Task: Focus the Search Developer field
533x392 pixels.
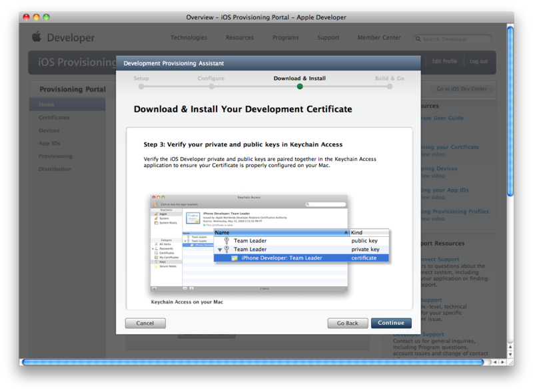Action: 452,39
